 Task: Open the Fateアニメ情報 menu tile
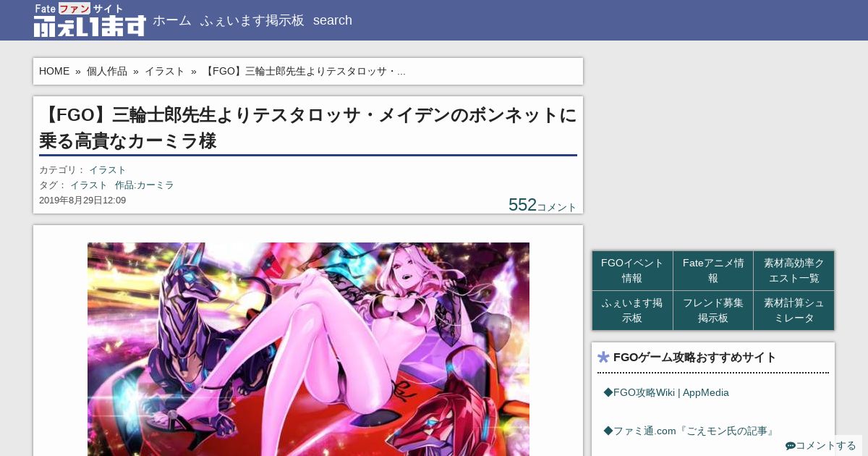(713, 271)
